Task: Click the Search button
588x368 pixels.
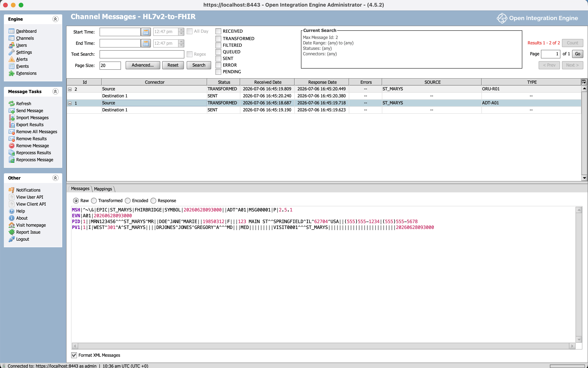Action: [x=199, y=65]
